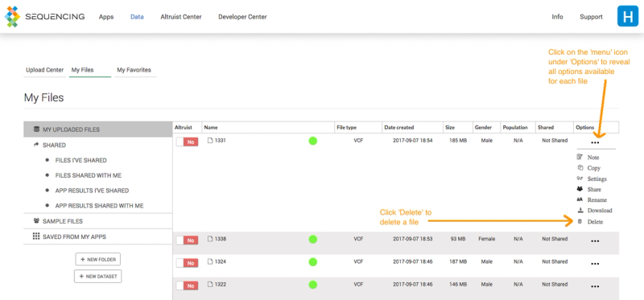This screenshot has width=644, height=300.
Task: Switch to the My Favorites tab
Action: (135, 70)
